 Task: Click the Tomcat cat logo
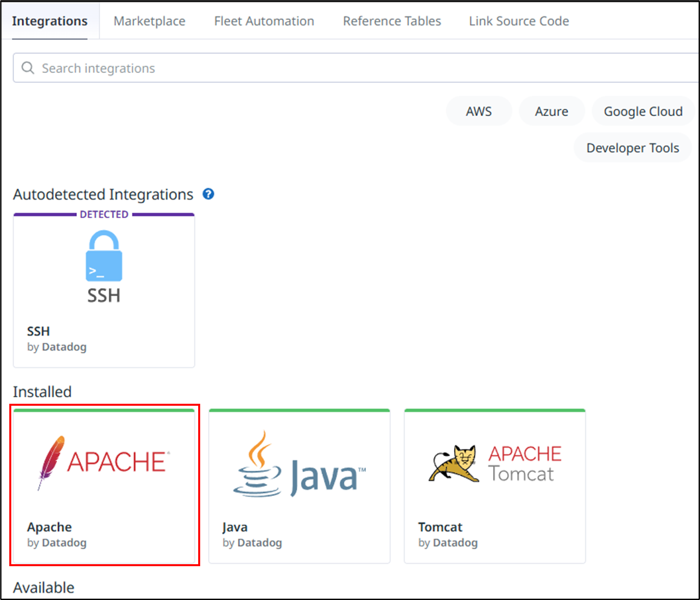coord(453,463)
